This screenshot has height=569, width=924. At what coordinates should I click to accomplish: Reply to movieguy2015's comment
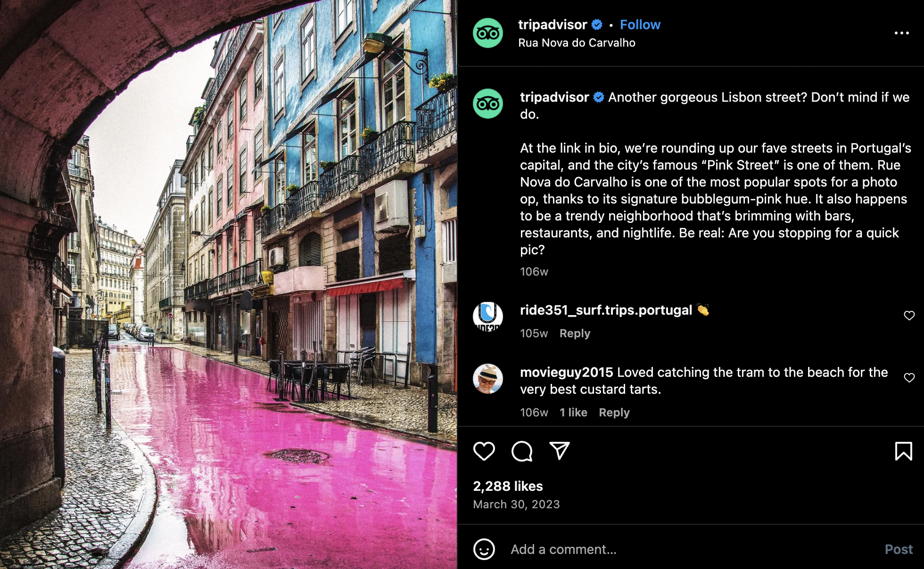(614, 413)
